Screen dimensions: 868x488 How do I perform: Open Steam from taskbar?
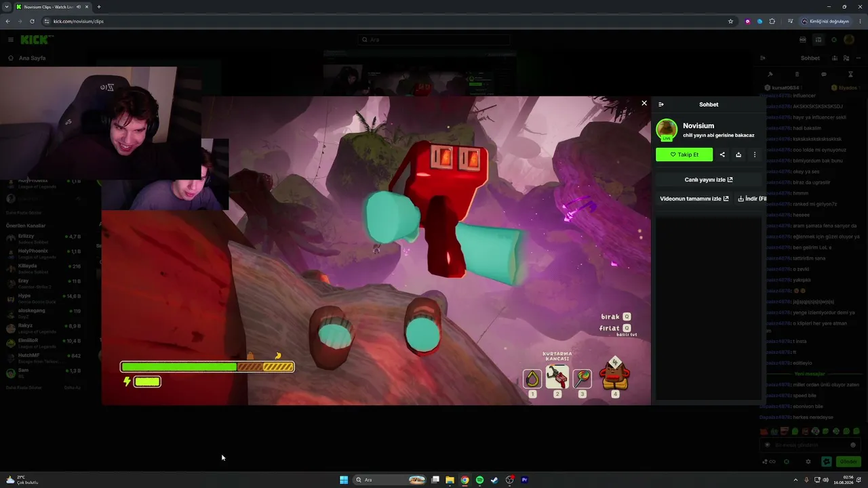tap(494, 480)
